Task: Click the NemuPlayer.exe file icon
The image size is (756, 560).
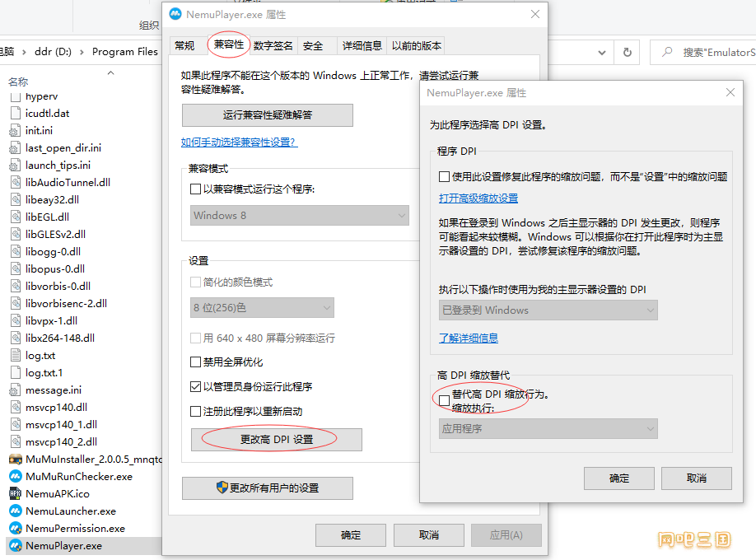Action: [x=16, y=545]
